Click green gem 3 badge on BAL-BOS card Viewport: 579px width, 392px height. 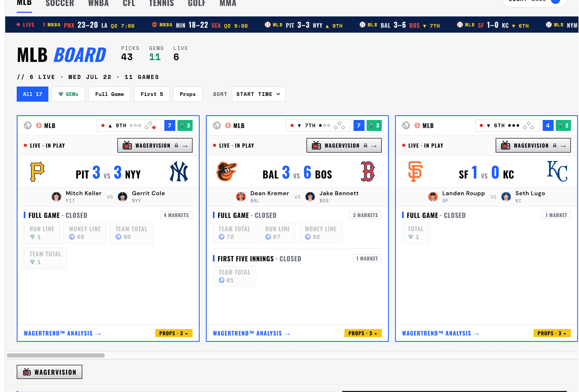374,125
